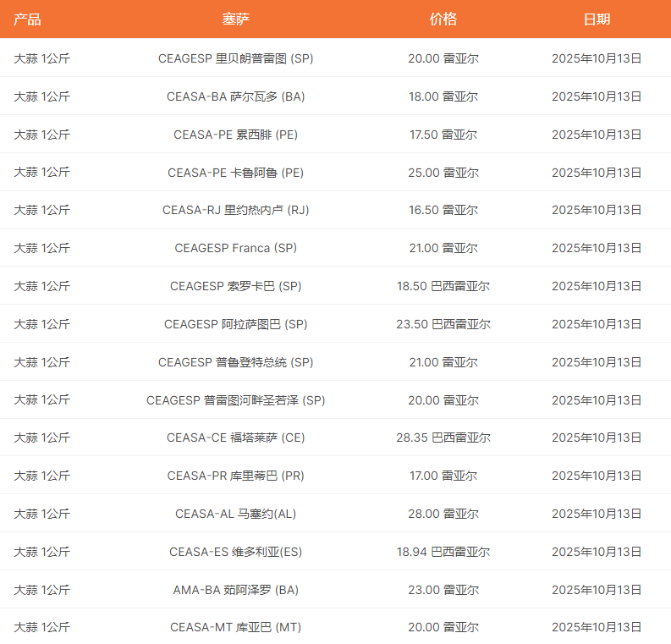The image size is (671, 644).
Task: Select CEAGESP 里贝朗普雷图 (SP) market cell
Action: coord(235,58)
